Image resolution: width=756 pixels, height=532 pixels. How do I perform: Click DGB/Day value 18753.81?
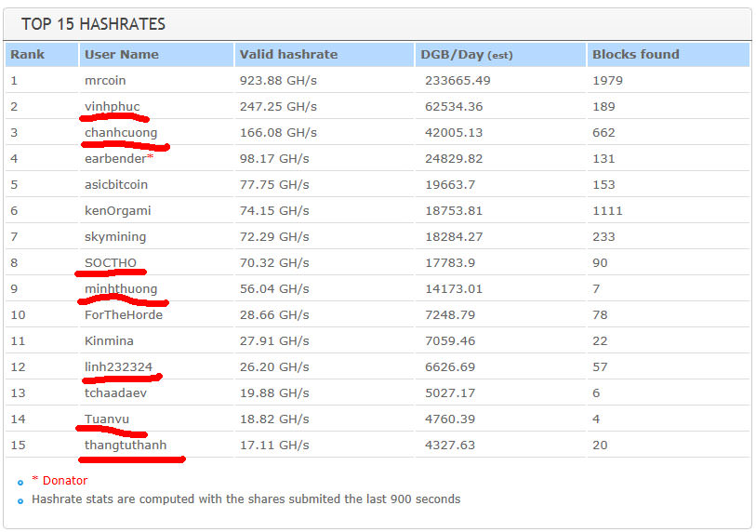click(x=454, y=211)
